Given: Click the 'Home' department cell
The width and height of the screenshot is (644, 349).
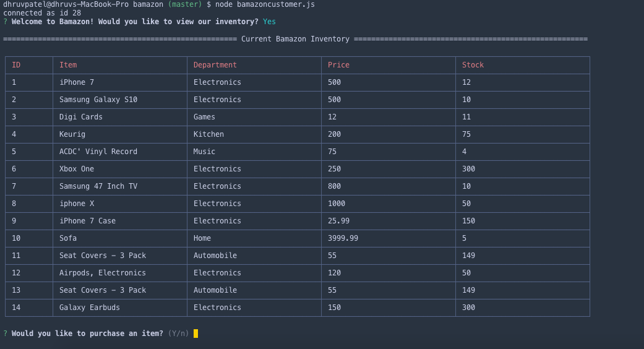Looking at the screenshot, I should (202, 238).
